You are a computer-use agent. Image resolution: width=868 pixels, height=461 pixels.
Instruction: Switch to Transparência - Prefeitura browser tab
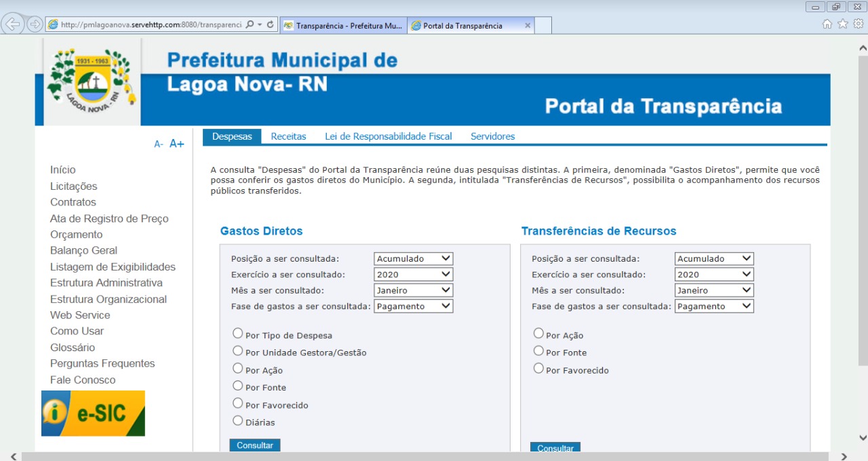coord(343,26)
